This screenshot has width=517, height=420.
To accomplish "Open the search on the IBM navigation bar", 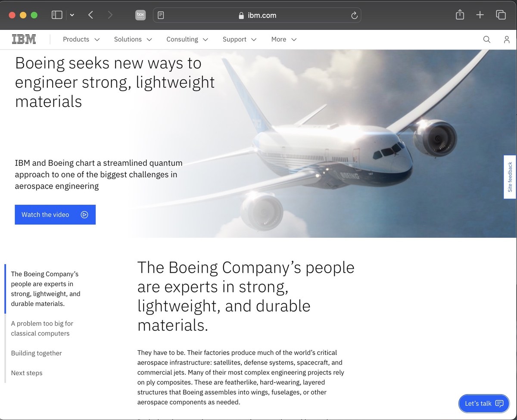I will (x=486, y=39).
